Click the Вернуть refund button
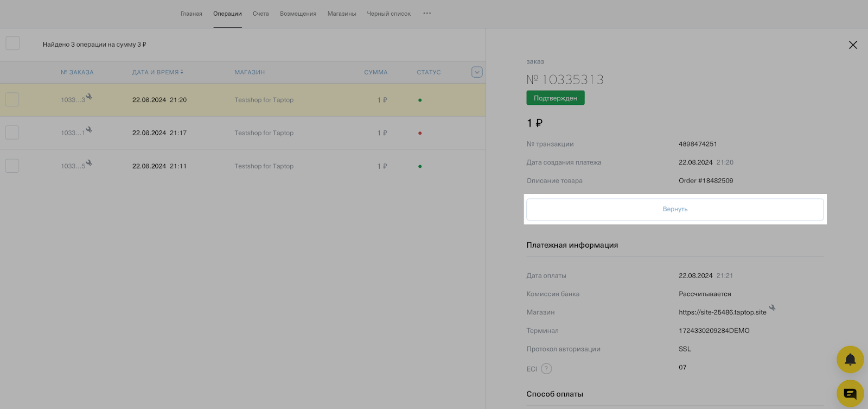 pos(675,209)
